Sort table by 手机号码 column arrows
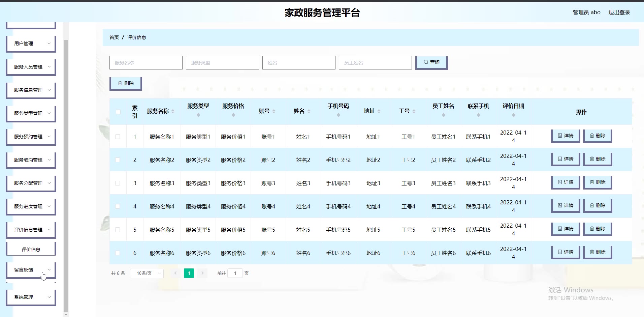The image size is (644, 317). tap(339, 115)
